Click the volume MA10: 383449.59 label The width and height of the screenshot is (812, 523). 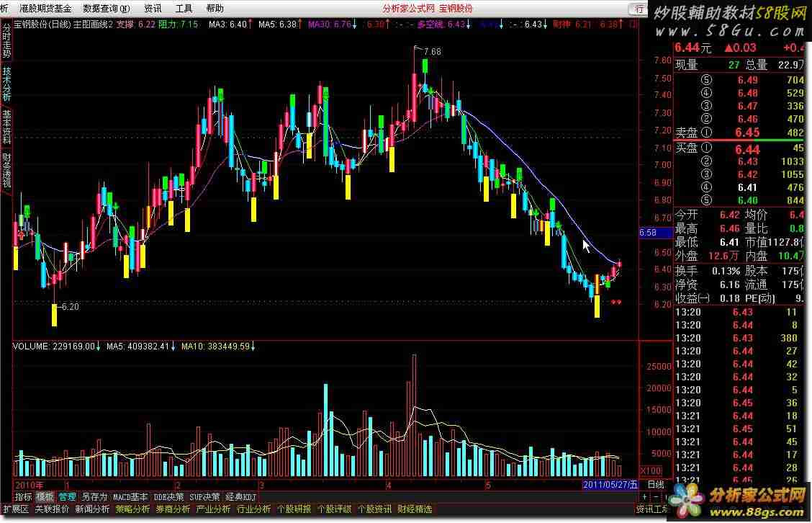(x=218, y=346)
